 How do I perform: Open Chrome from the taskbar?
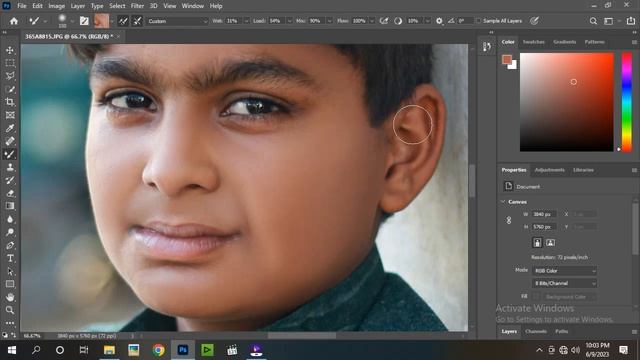pyautogui.click(x=159, y=350)
